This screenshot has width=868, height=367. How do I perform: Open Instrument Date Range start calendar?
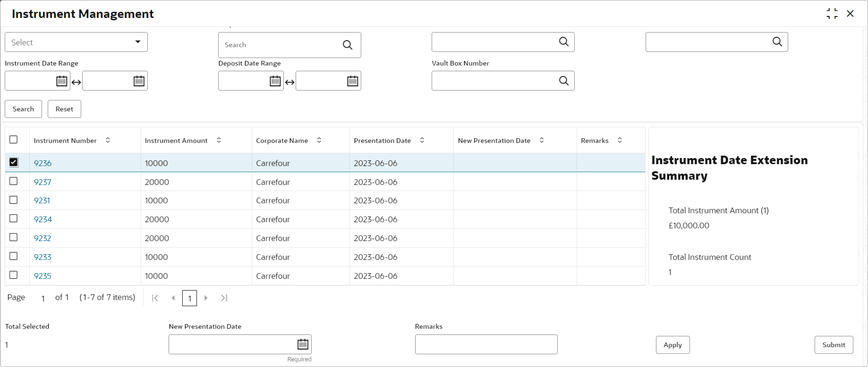point(62,81)
